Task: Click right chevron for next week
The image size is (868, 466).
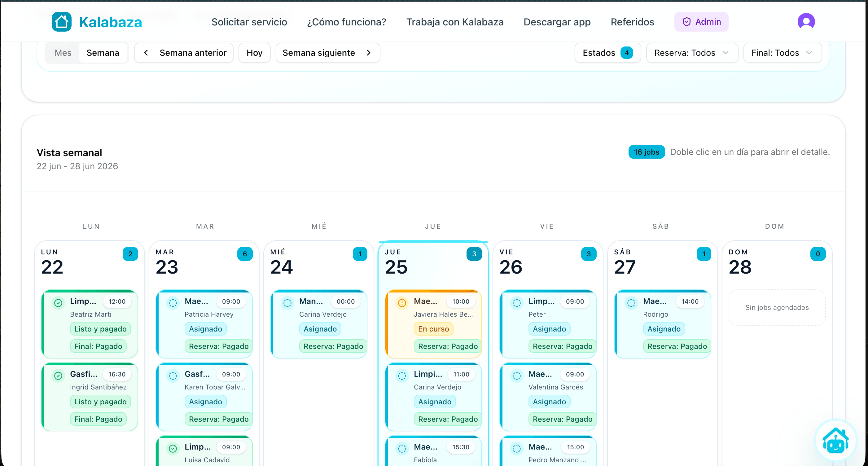Action: [x=368, y=53]
